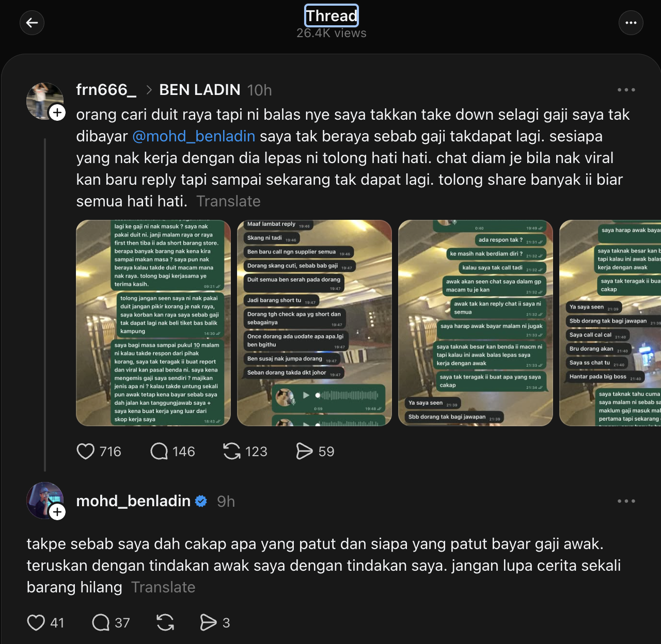Repost mohd_benladin's reply
The image size is (661, 644).
coord(165,623)
